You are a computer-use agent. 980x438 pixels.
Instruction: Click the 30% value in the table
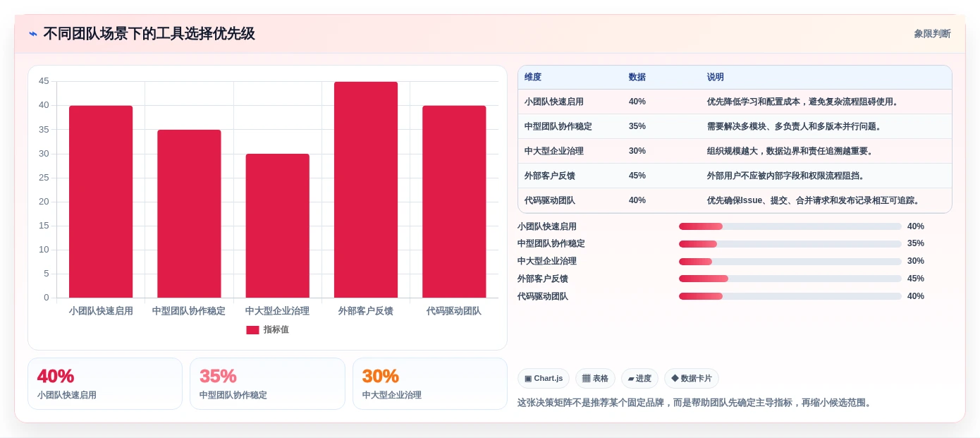[x=637, y=151]
